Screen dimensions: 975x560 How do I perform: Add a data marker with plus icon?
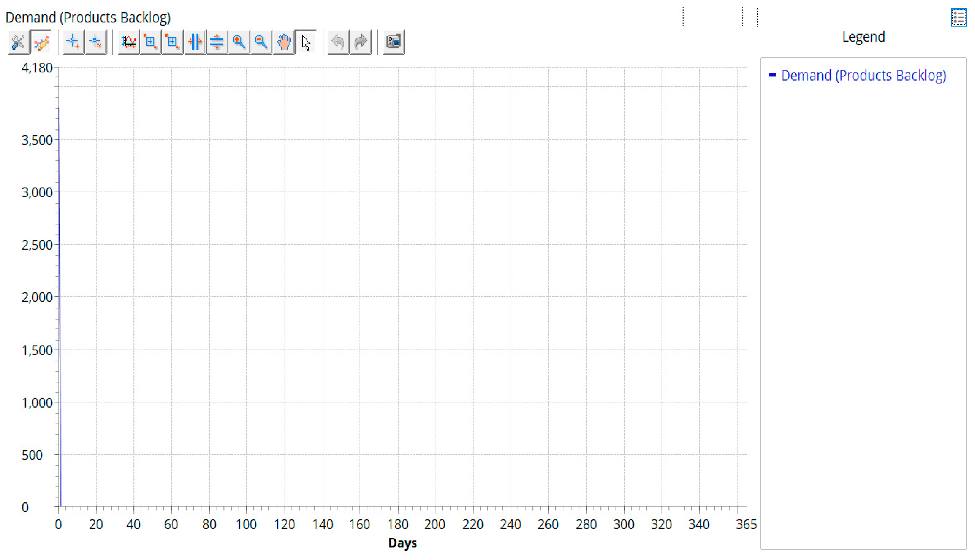73,42
